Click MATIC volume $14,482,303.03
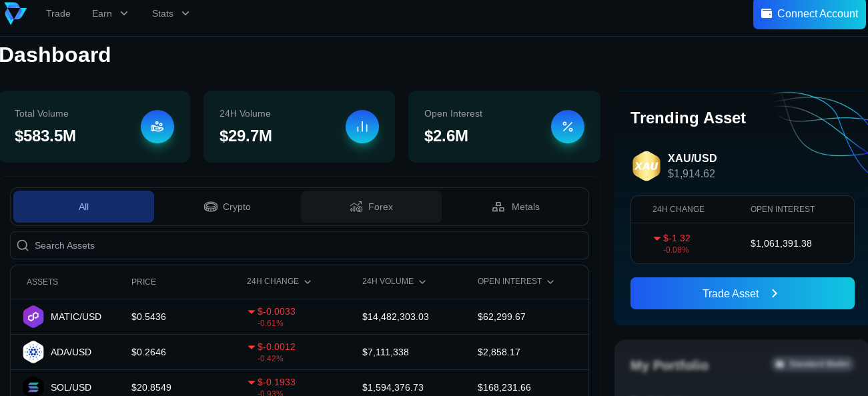 396,317
